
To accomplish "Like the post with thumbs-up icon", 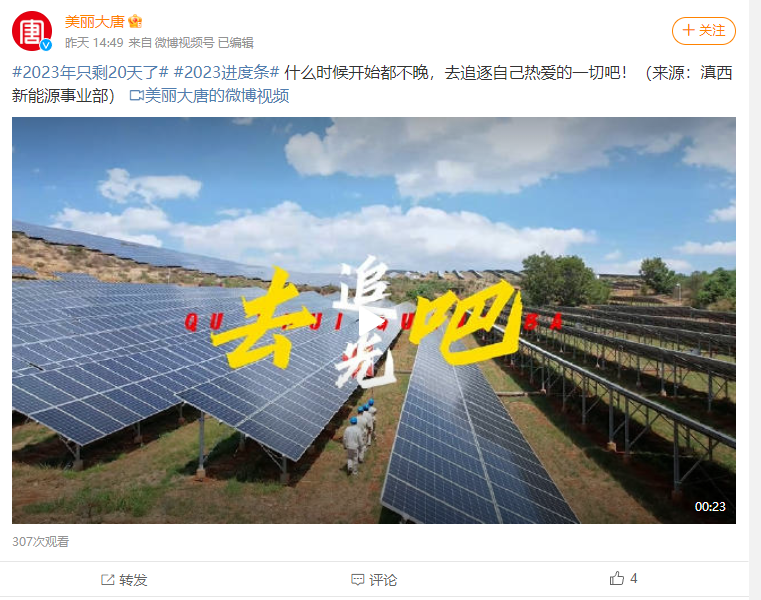I will [617, 578].
